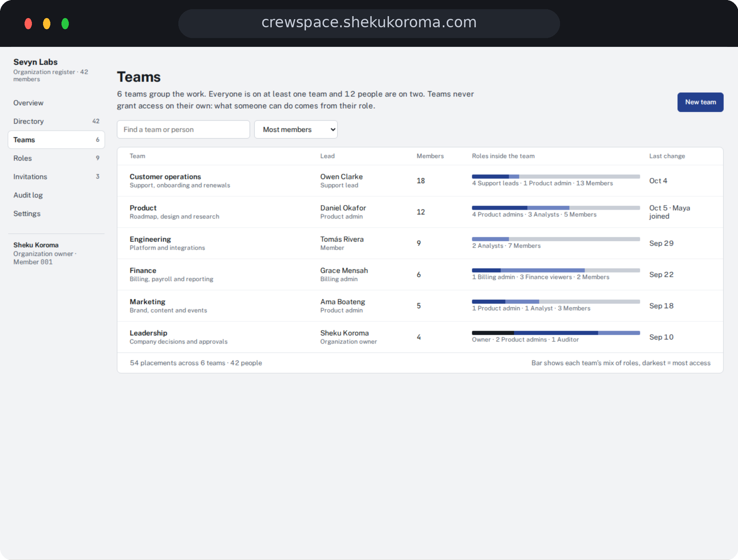Click lead name Owen Clarke

point(341,177)
